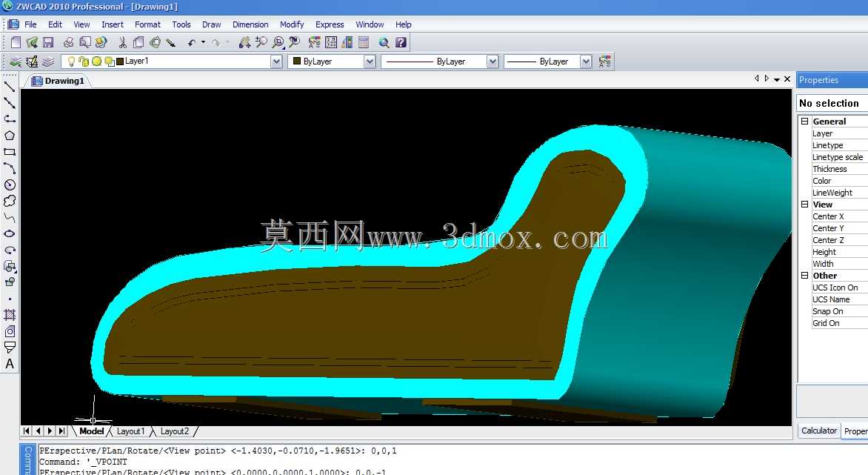The image size is (868, 475).
Task: Open the ByLayer color dropdown
Action: 370,62
